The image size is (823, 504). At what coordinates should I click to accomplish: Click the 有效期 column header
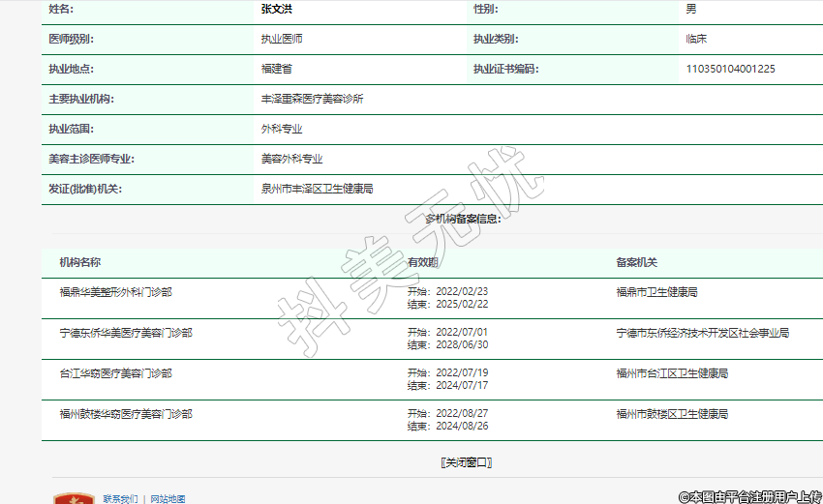[423, 262]
